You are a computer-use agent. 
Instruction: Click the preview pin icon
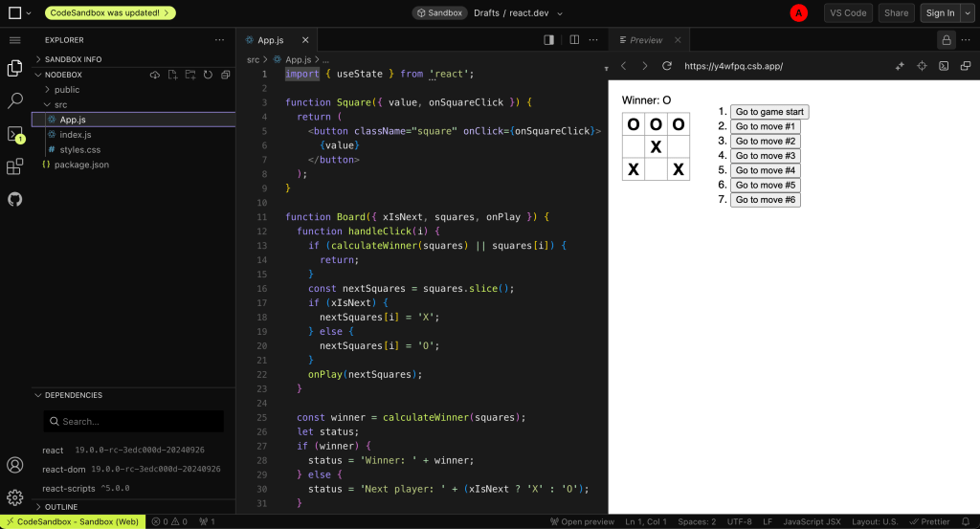900,66
